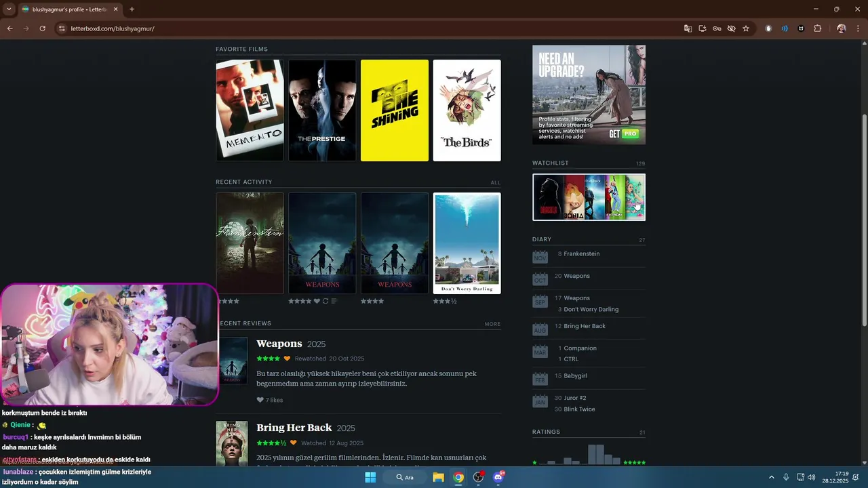Screen dimensions: 868x488
Task: Open OBS Studio from the taskbar
Action: point(479,477)
